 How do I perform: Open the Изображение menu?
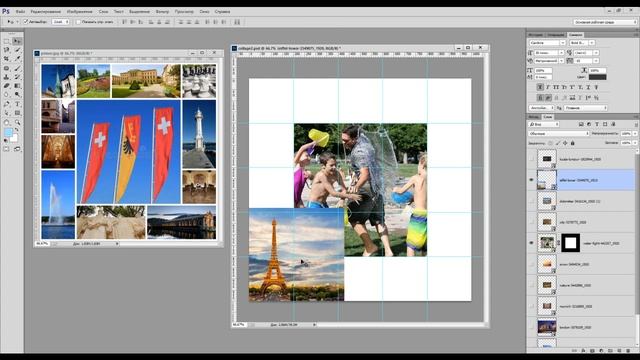[80, 12]
